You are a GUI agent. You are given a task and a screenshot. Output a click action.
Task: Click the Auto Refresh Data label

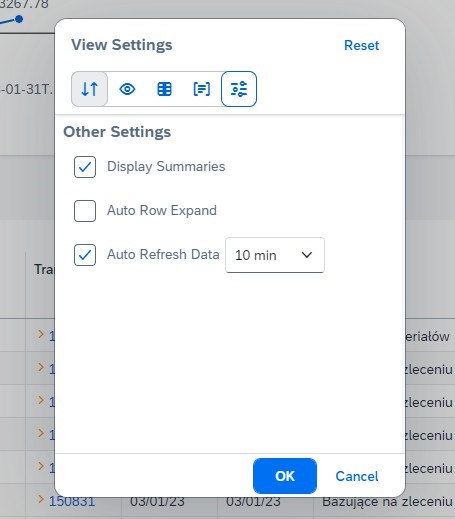(163, 254)
